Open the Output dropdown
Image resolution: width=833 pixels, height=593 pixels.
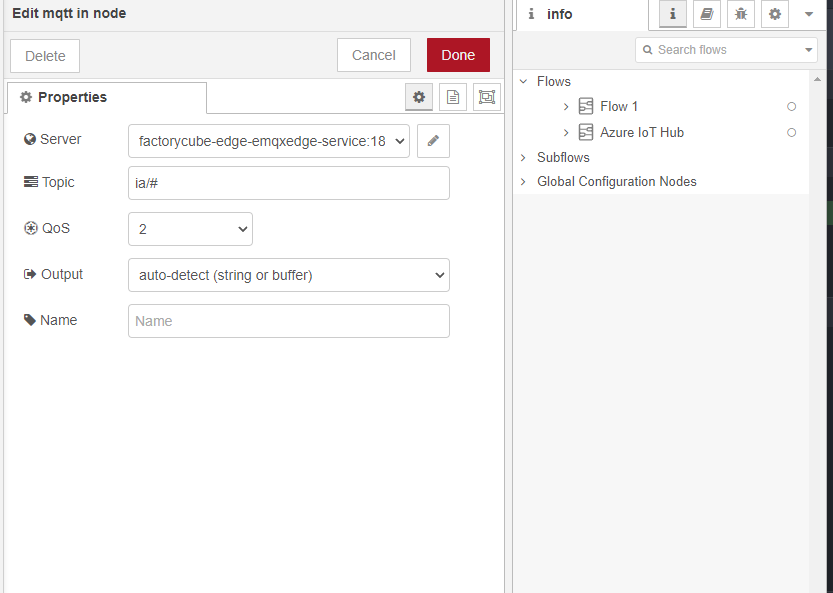pos(288,275)
